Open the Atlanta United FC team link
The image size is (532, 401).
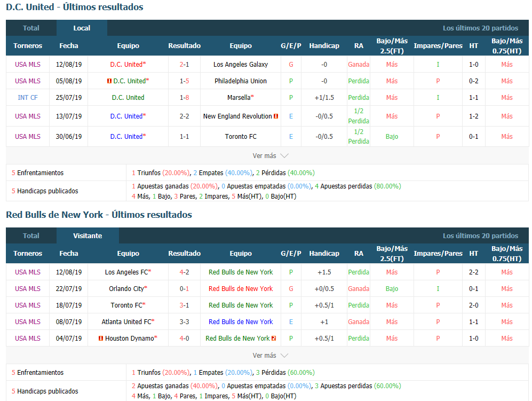tap(126, 322)
